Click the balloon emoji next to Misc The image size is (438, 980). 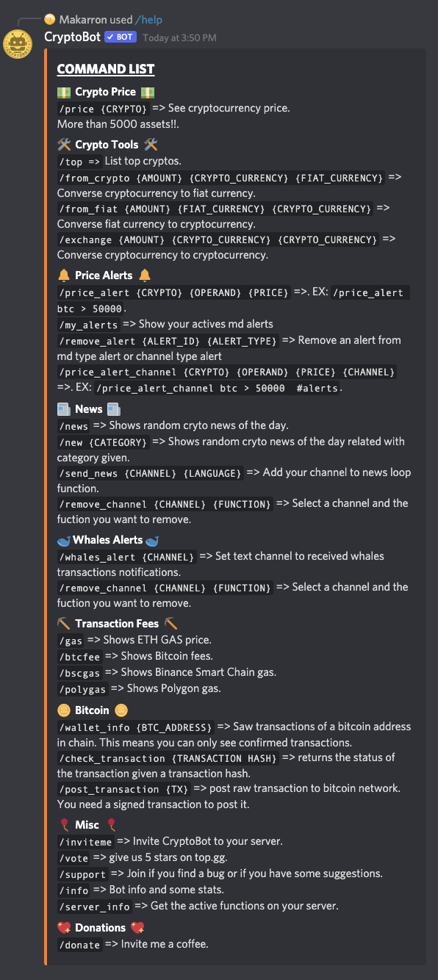coord(64,824)
